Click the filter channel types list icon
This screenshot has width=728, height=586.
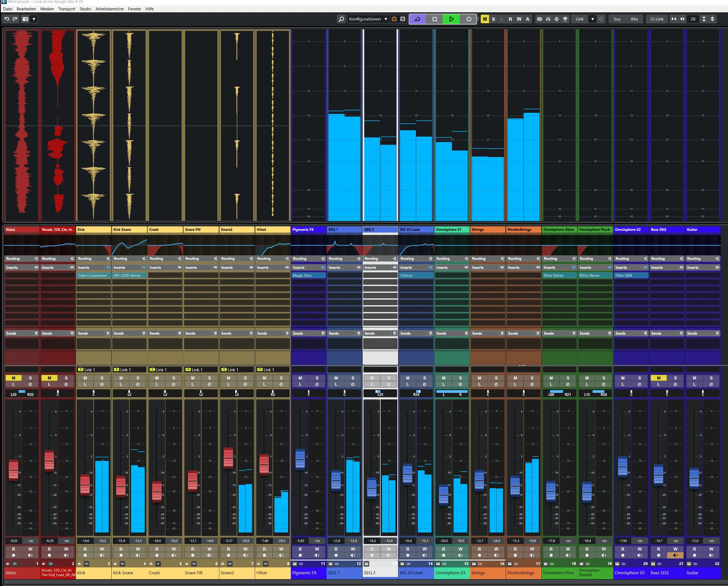coord(403,19)
